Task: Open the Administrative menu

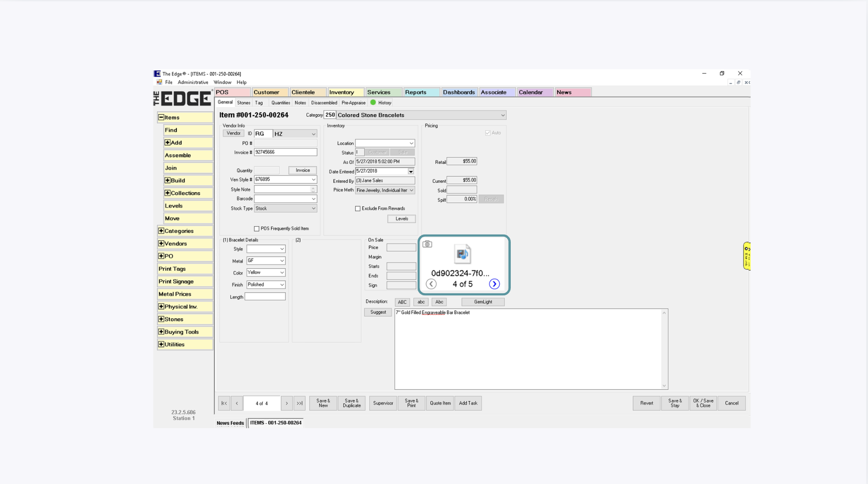Action: [193, 82]
